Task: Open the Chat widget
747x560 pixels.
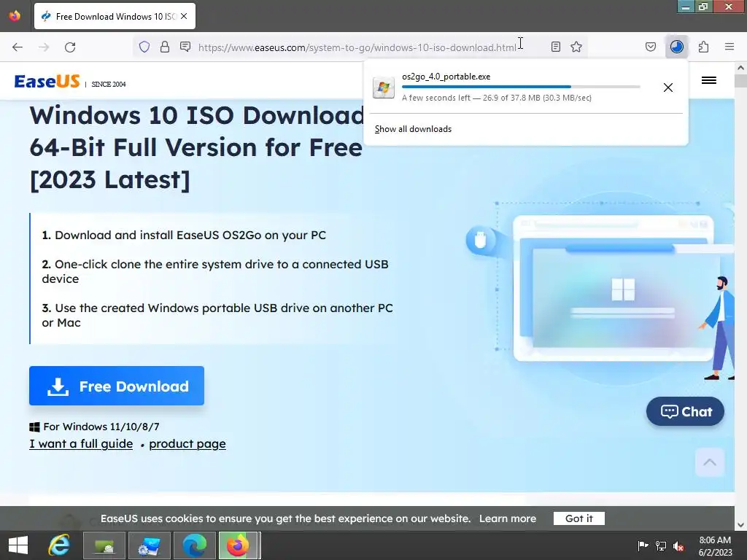Action: coord(685,411)
